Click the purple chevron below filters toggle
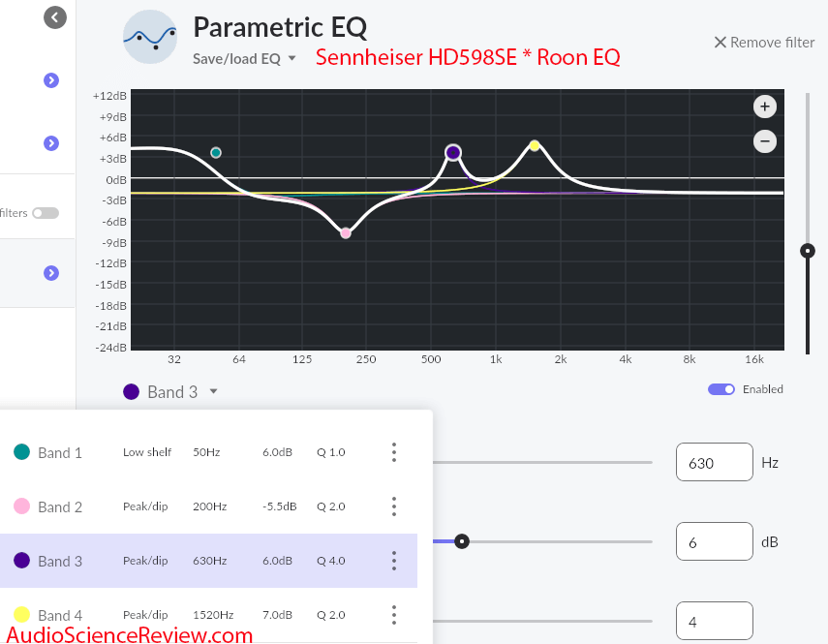The height and width of the screenshot is (644, 828). (51, 273)
